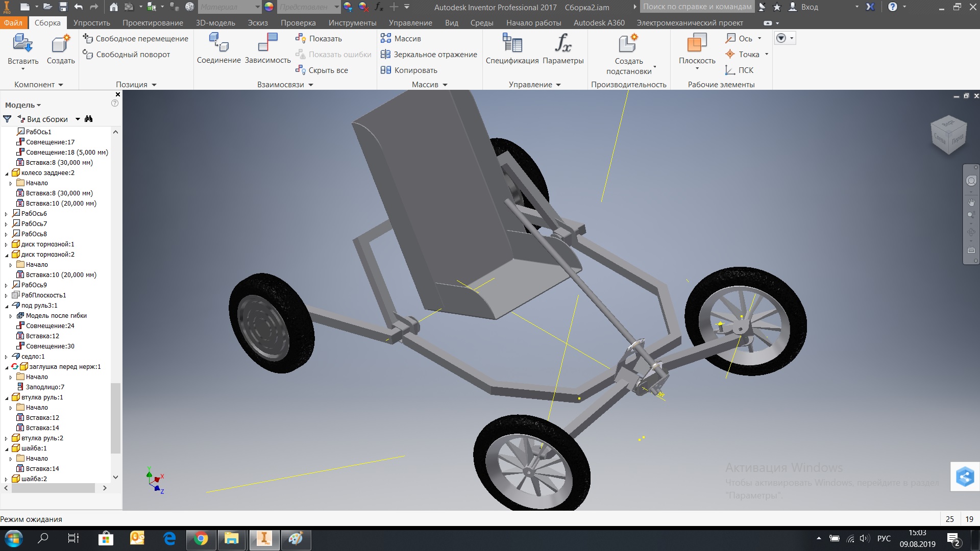The image size is (980, 551).
Task: Click Показать relationships icon
Action: [x=300, y=39]
